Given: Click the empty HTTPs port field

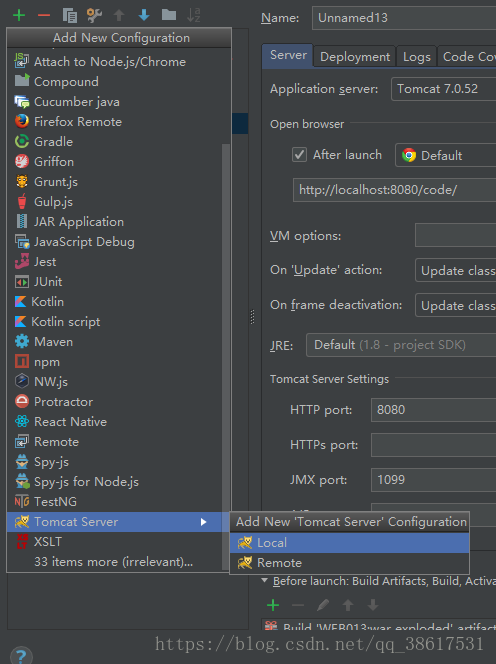Looking at the screenshot, I should tap(433, 445).
